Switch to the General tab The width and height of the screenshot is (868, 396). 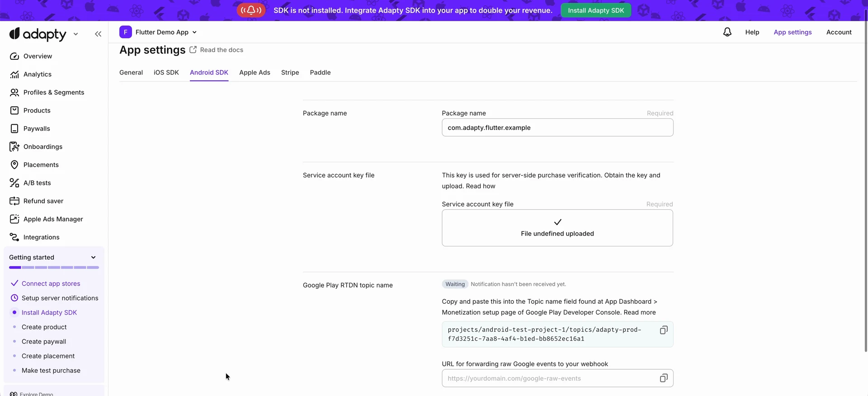coord(131,72)
